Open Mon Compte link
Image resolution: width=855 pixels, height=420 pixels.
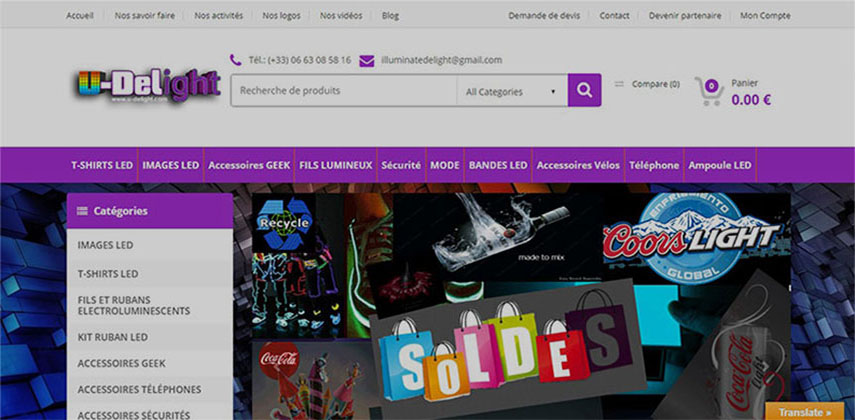coord(765,16)
